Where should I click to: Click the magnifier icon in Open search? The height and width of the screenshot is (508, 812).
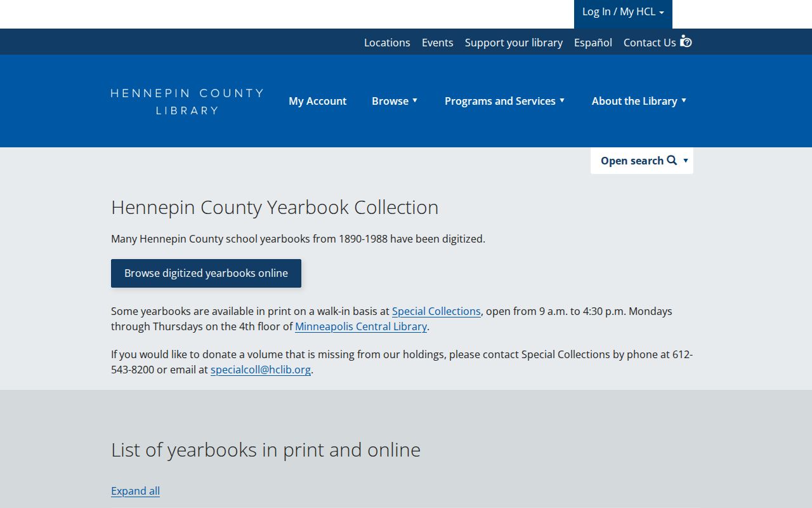(672, 160)
